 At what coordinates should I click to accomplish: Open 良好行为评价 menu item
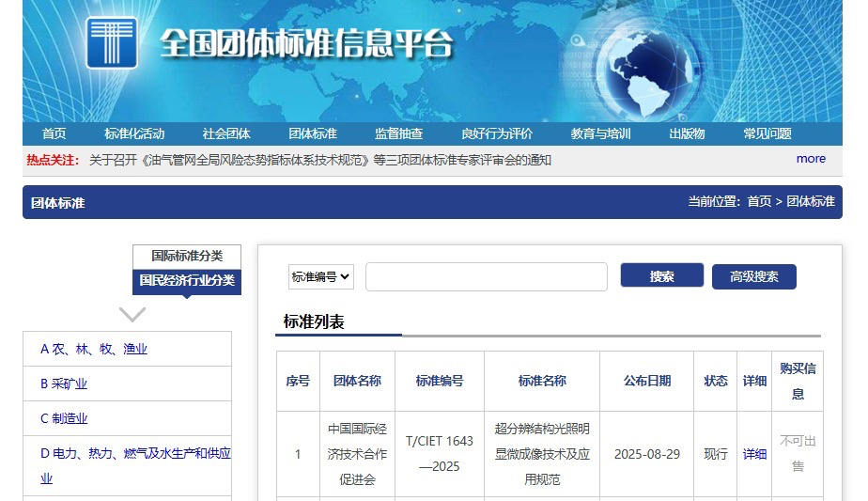pos(497,133)
